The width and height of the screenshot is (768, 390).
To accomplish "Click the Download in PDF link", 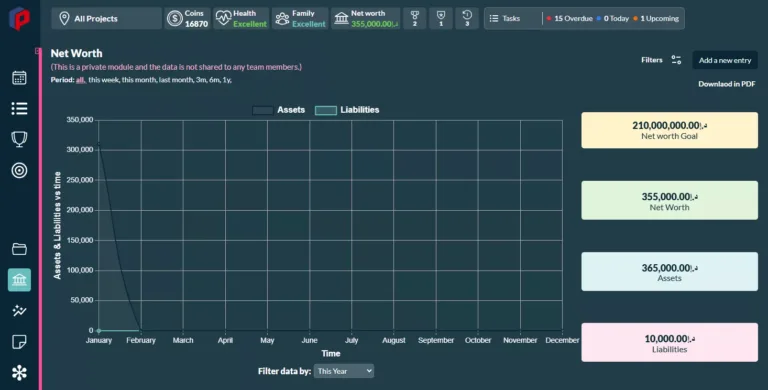I will 726,84.
